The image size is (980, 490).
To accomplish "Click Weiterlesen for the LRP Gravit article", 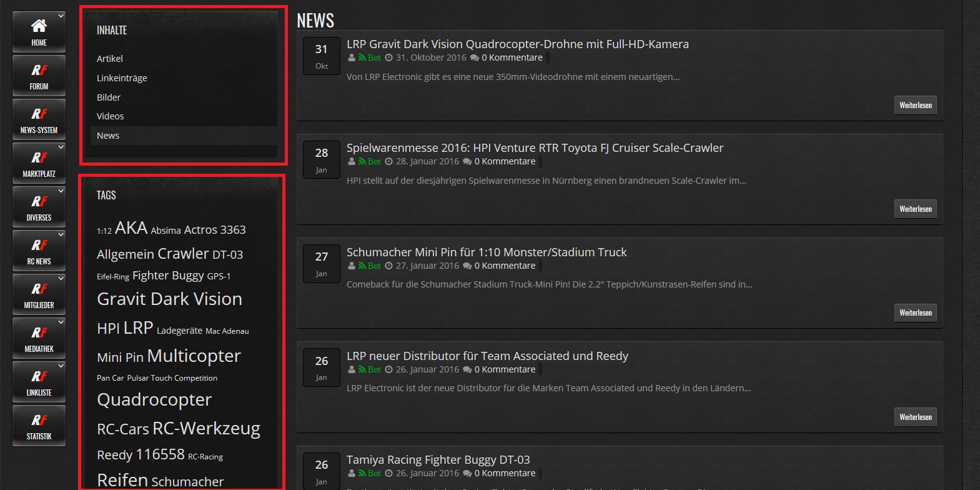I will click(x=915, y=105).
